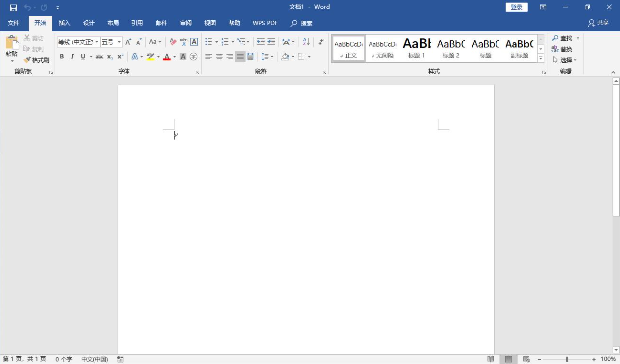This screenshot has width=620, height=364.
Task: Switch to the References (引用) tab
Action: point(137,23)
